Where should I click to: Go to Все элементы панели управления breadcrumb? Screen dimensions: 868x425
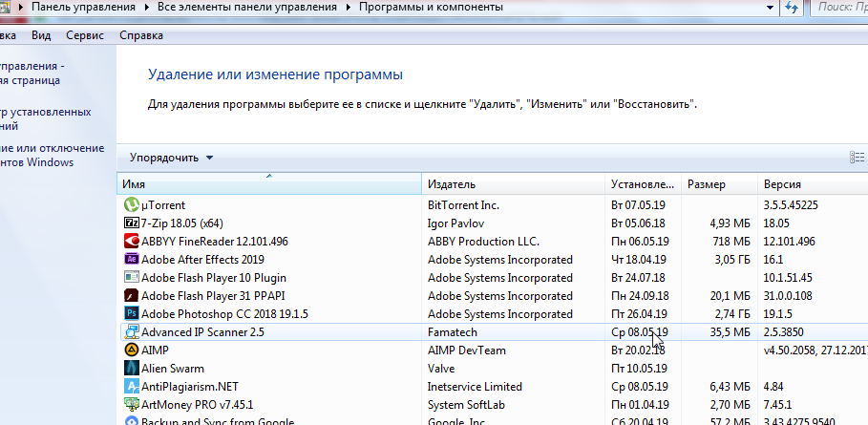pos(247,8)
